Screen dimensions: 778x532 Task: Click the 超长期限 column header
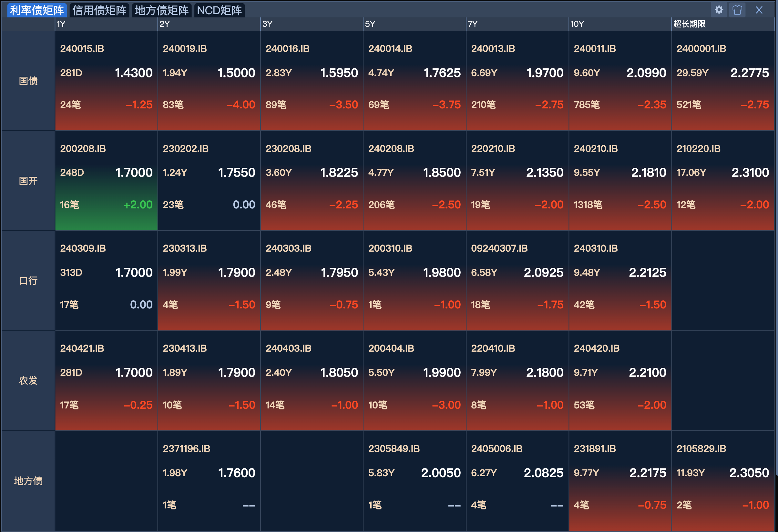[689, 24]
